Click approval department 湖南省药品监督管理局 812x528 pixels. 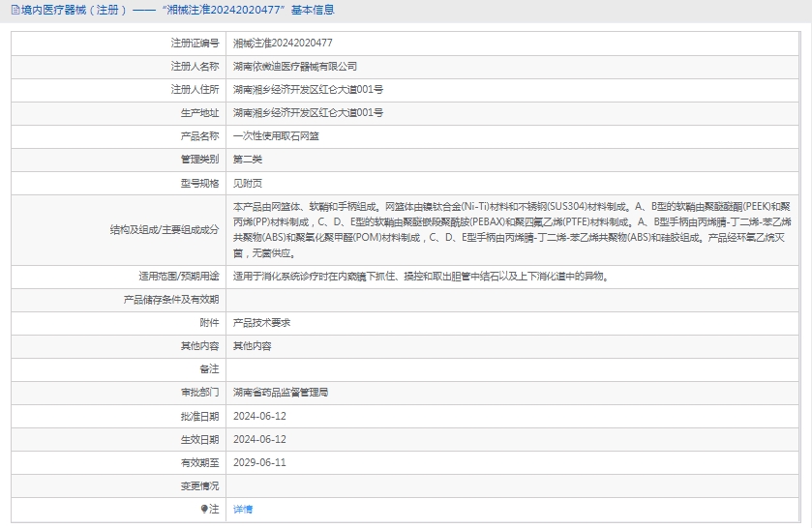click(281, 393)
